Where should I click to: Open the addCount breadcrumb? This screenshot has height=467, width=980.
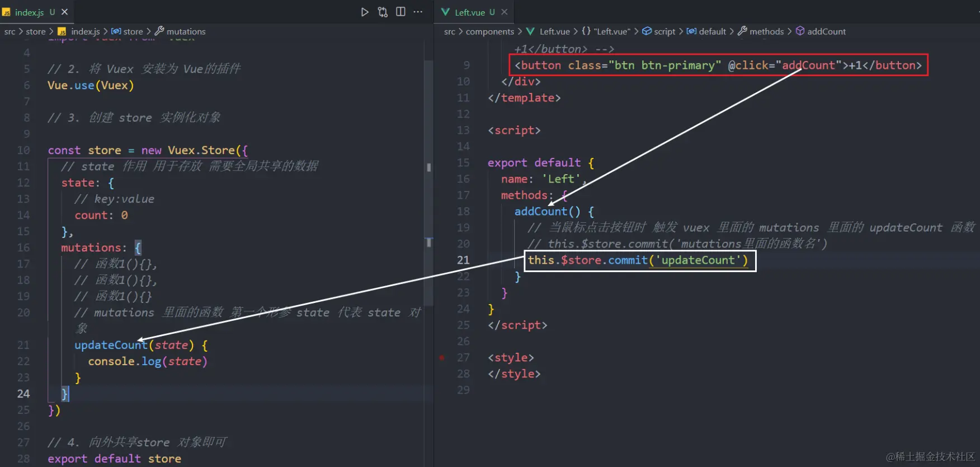coord(821,31)
